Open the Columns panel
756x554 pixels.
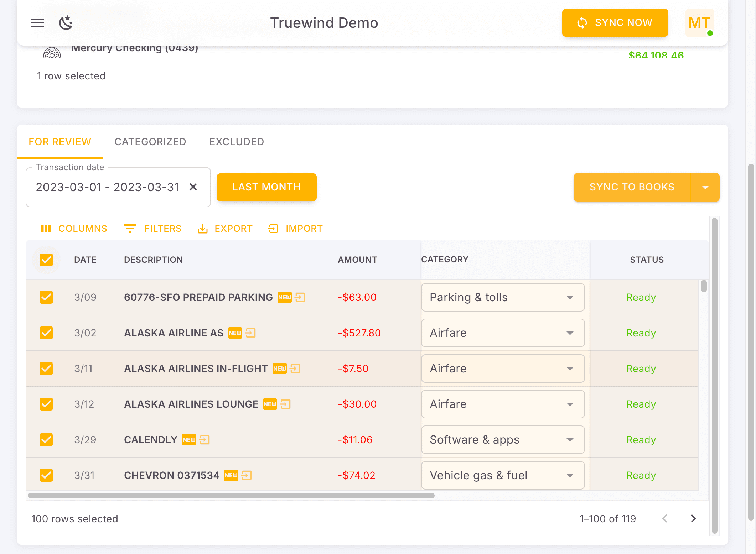(74, 228)
